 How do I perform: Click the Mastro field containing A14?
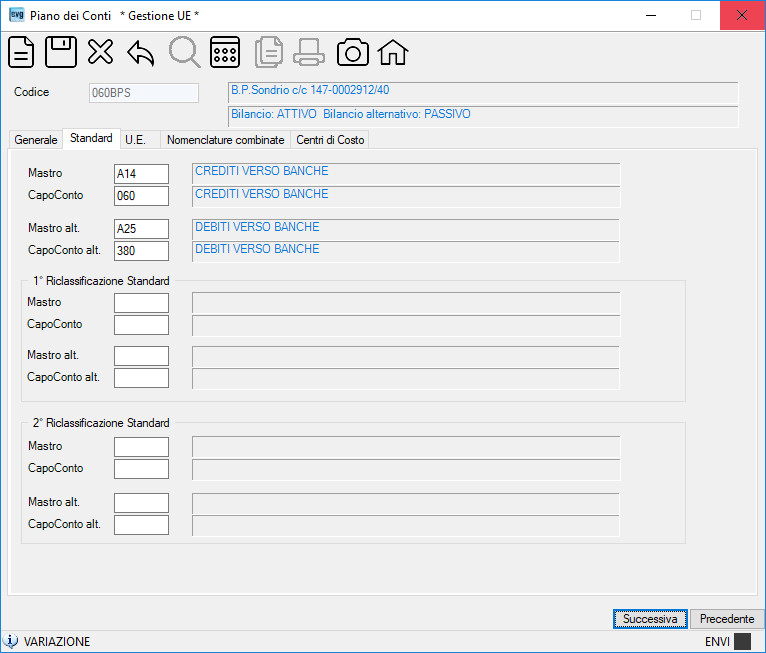click(x=141, y=174)
